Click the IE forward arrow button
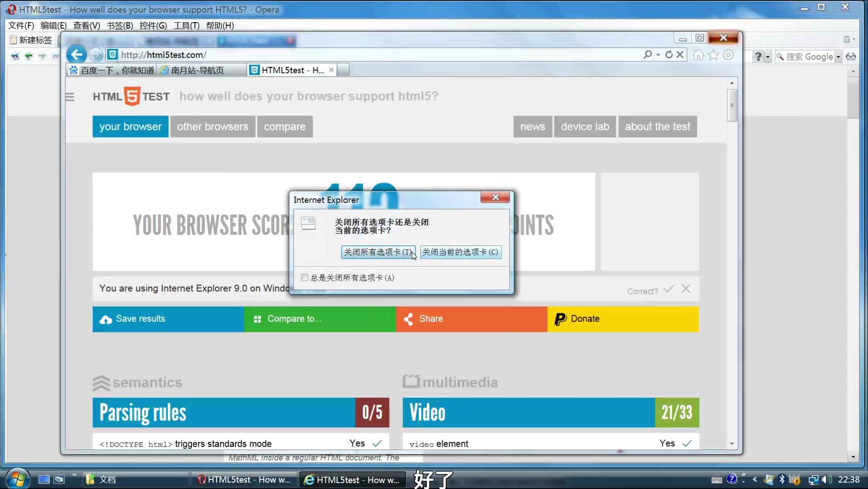868x489 pixels. 96,55
